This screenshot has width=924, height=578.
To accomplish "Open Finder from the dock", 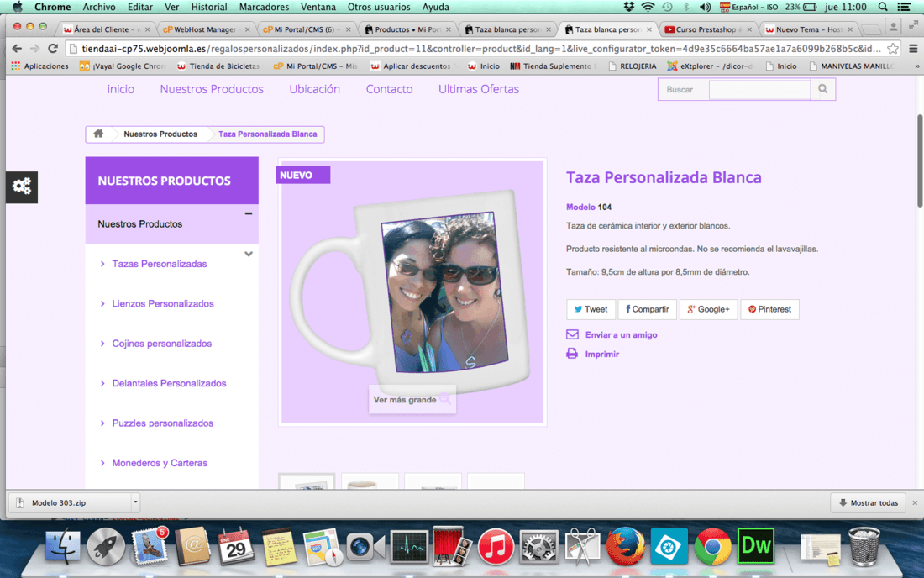I will coord(63,546).
